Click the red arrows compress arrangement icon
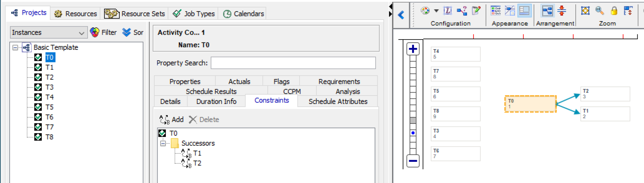 (x=562, y=11)
